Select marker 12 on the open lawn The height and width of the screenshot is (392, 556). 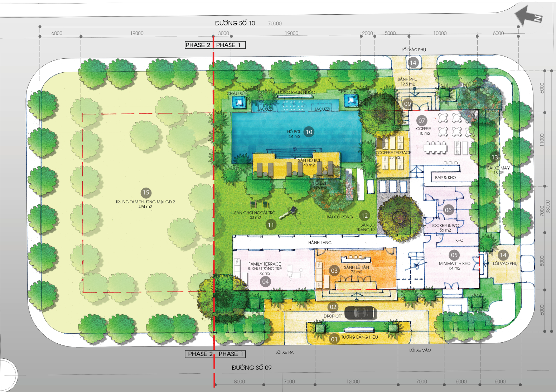point(364,216)
